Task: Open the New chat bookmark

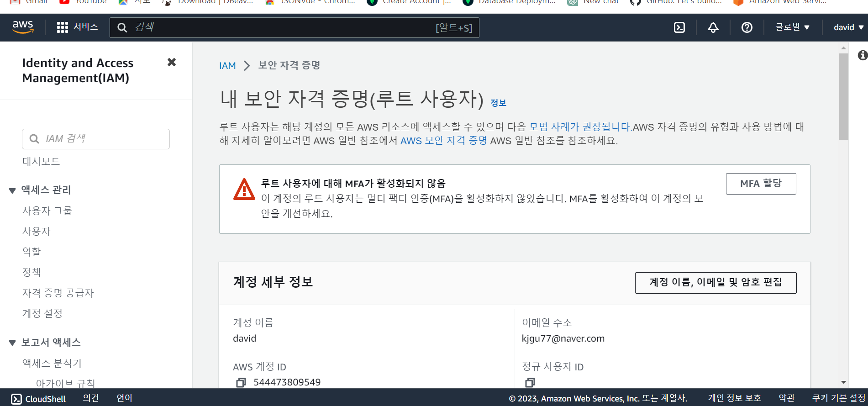Action: point(593,2)
